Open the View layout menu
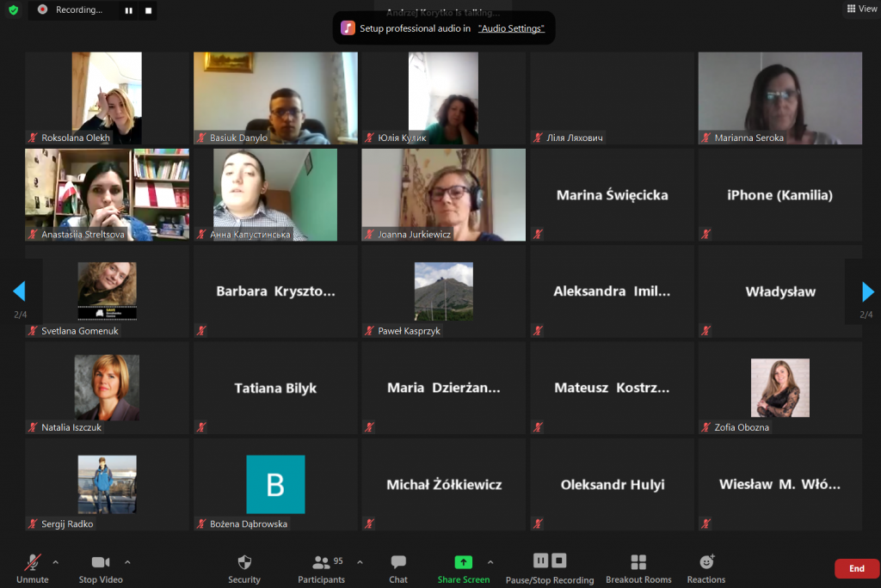This screenshot has width=881, height=588. [861, 9]
